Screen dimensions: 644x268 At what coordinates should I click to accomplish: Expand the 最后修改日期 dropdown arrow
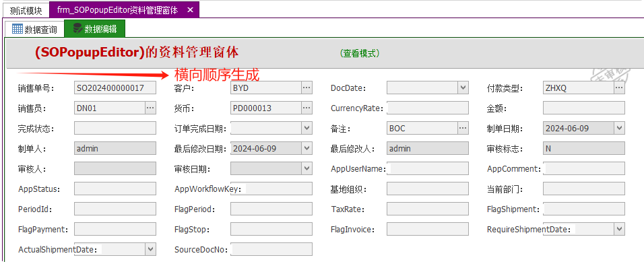point(307,148)
